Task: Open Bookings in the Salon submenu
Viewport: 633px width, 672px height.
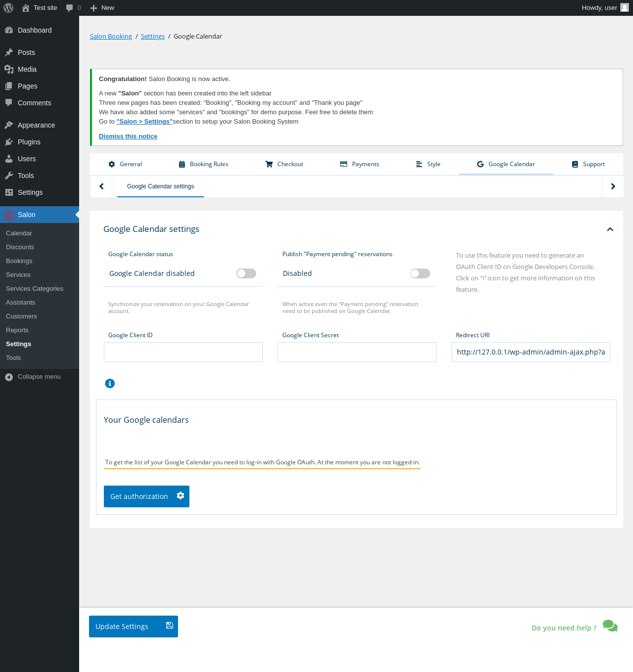Action: pyautogui.click(x=19, y=261)
